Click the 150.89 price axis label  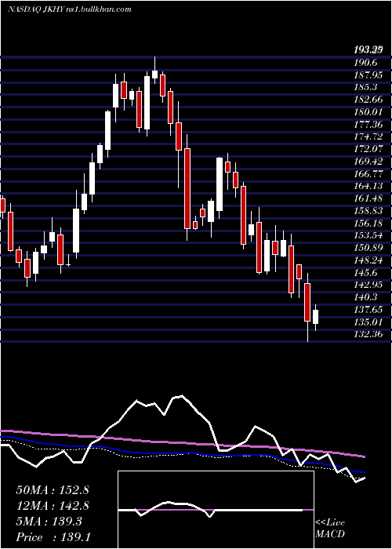368,248
